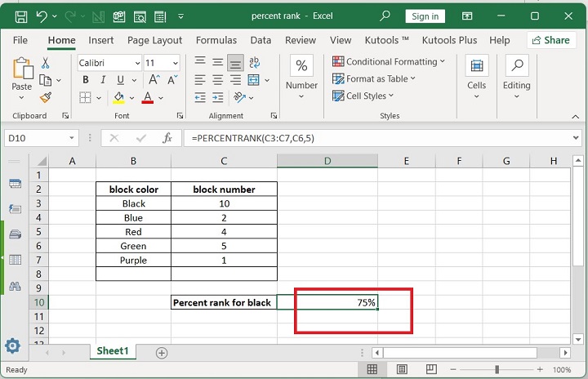The image size is (588, 379).
Task: Click the Share button
Action: pos(551,40)
